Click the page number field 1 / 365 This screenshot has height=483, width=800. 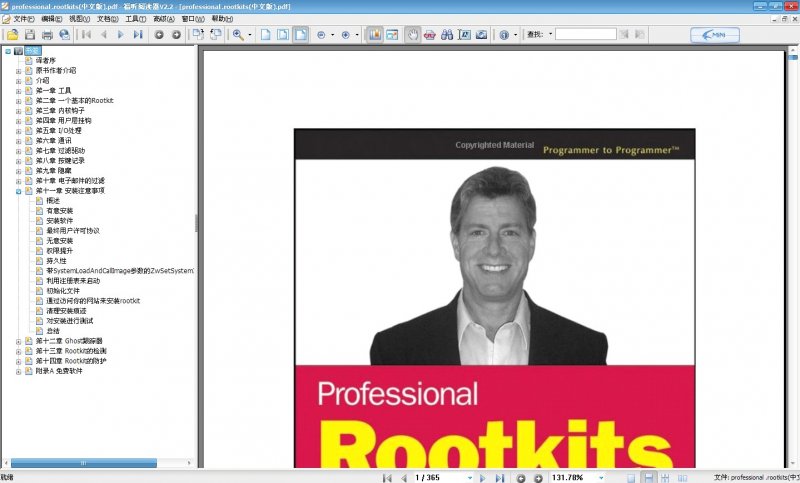[439, 477]
